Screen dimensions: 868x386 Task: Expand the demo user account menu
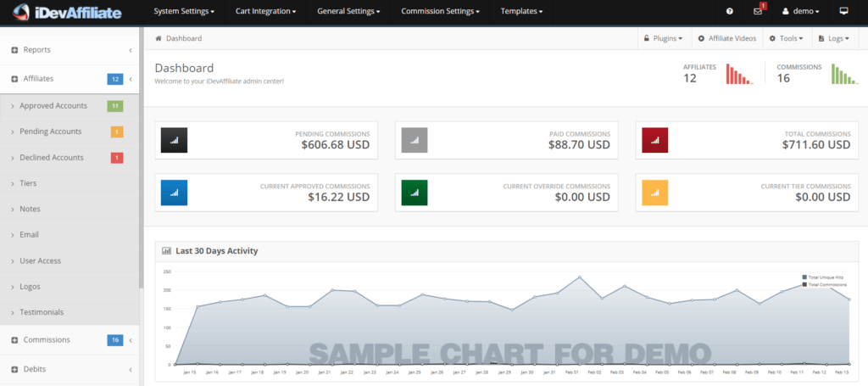[x=800, y=12]
